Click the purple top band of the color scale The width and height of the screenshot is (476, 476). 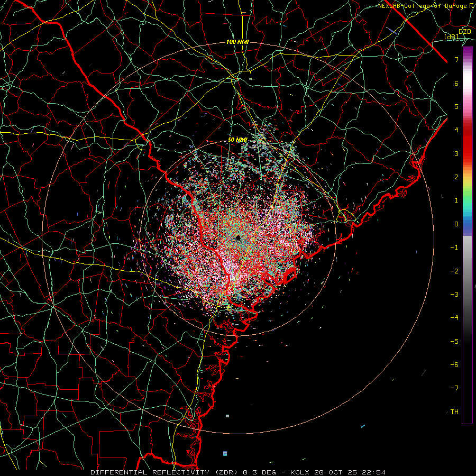click(x=467, y=52)
